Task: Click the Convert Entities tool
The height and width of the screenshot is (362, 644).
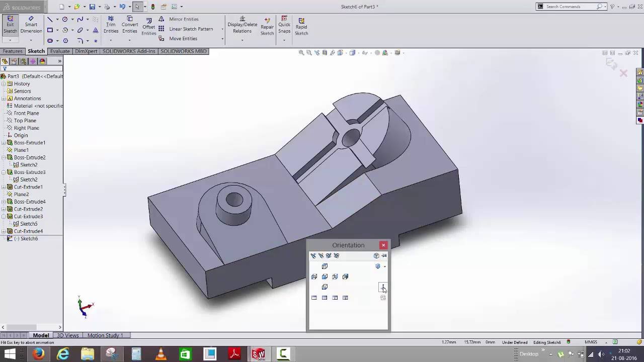Action: click(x=130, y=25)
